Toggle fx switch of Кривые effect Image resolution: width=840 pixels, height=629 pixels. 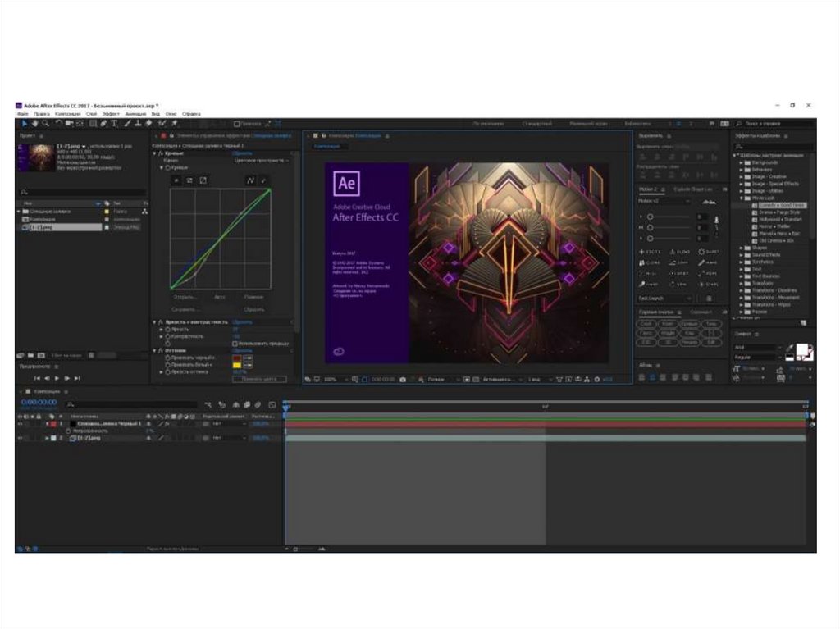160,153
